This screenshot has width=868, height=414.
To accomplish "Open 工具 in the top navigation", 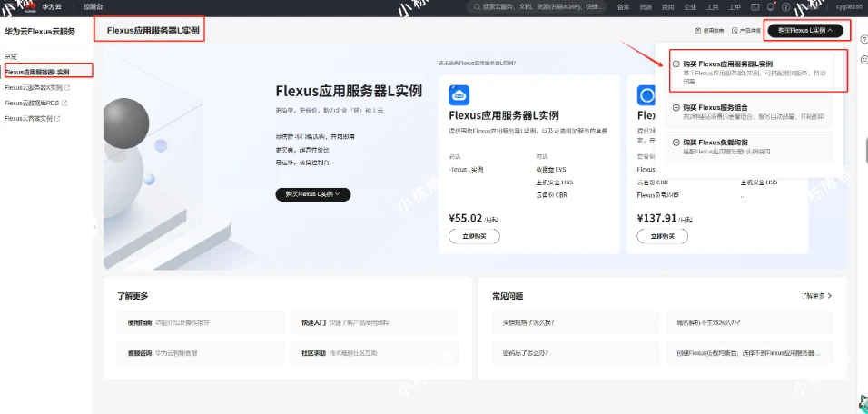I will coord(713,7).
